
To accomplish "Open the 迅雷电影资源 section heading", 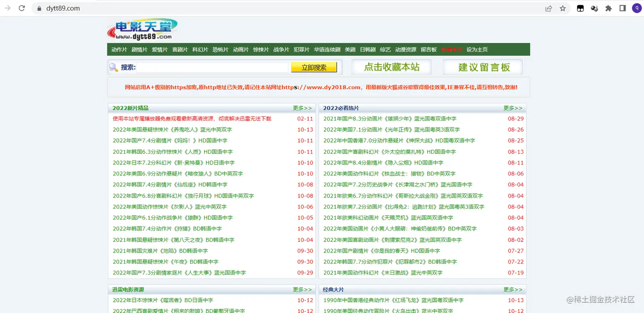I will [128, 290].
